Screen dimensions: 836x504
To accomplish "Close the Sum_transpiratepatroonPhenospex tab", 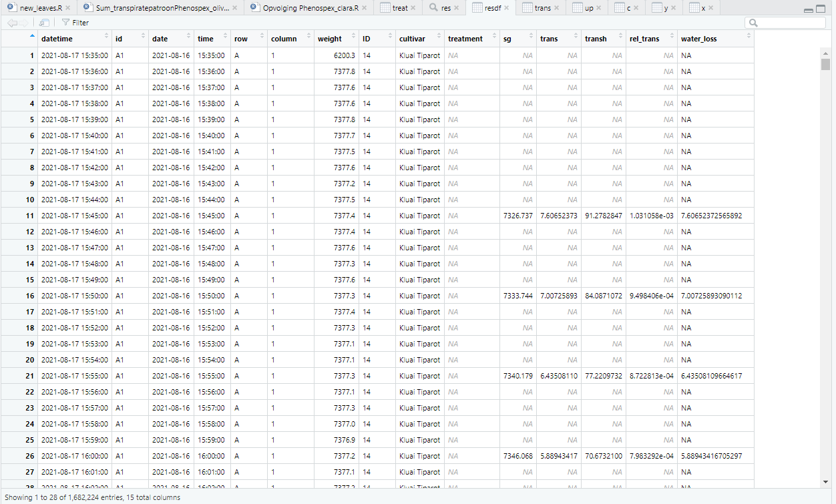I will (x=235, y=8).
